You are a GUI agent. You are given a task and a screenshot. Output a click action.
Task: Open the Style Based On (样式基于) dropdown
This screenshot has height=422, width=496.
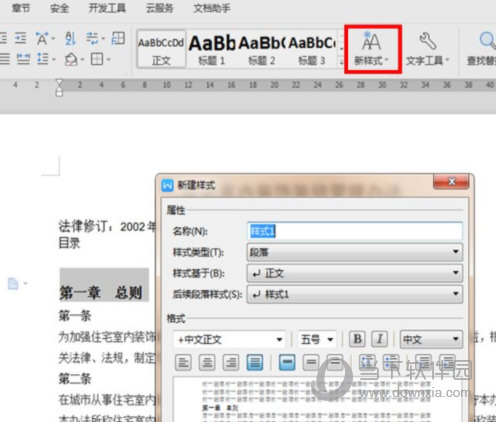point(355,273)
